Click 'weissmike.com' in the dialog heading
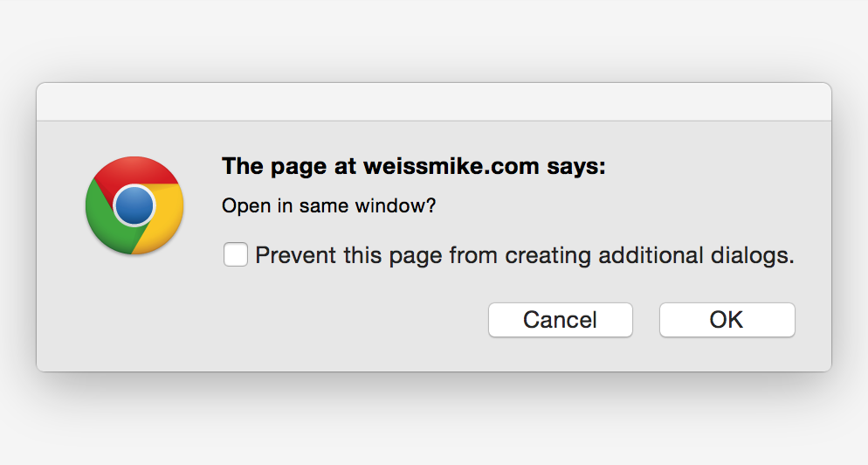This screenshot has width=868, height=465. 450,166
